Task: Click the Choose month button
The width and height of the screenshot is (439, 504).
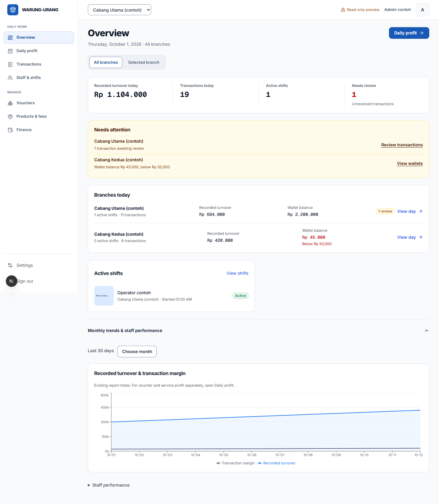Action: tap(137, 352)
